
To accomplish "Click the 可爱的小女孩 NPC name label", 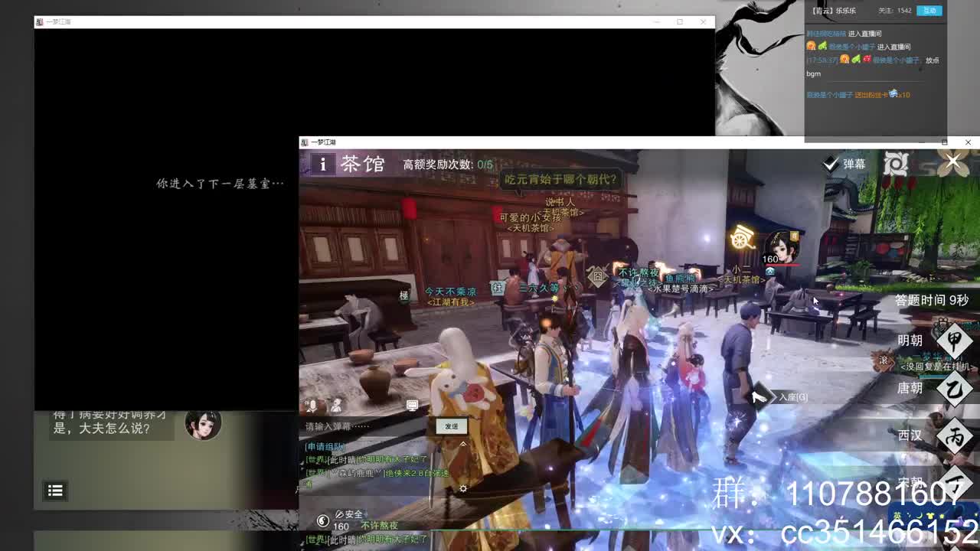I will [531, 218].
